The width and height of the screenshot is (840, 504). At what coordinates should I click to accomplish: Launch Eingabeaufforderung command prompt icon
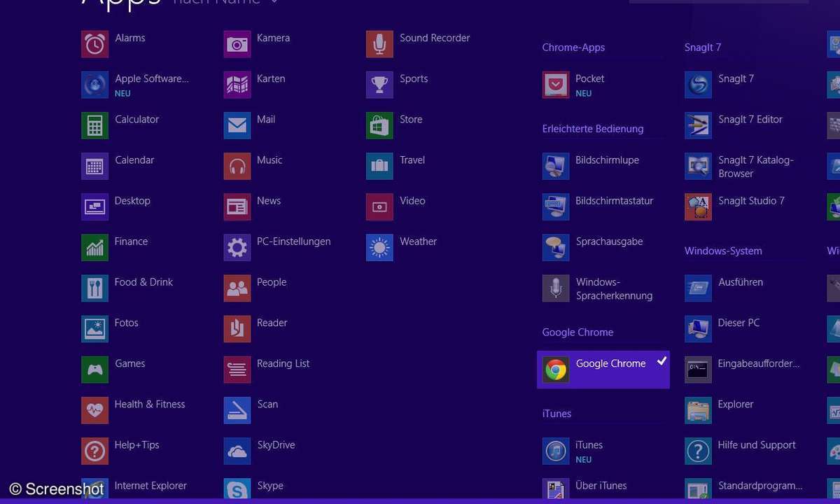pyautogui.click(x=698, y=369)
